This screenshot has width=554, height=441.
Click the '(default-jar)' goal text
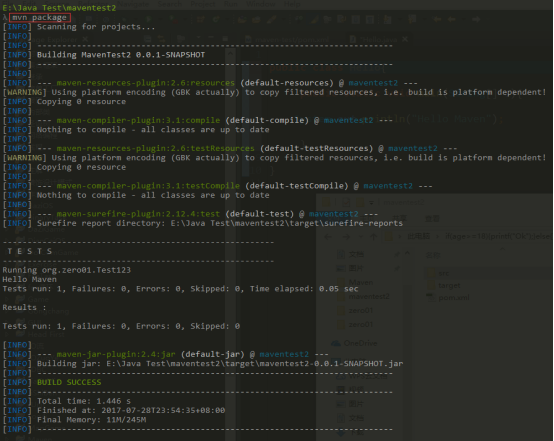pos(212,354)
